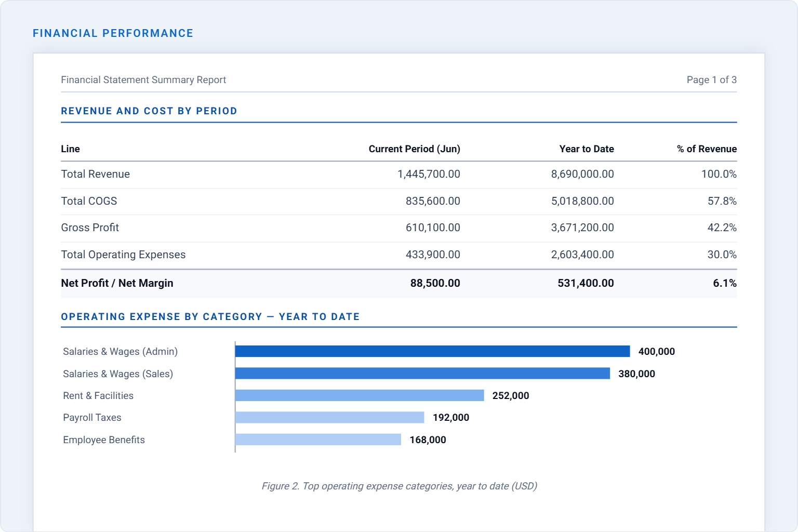Click the FINANCIAL PERFORMANCE heading
798x532 pixels.
click(113, 33)
